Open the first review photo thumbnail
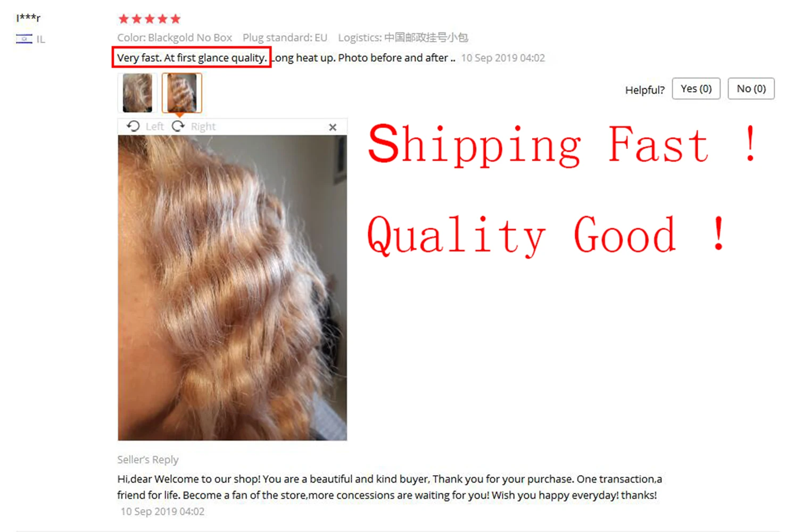795x532 pixels. point(137,93)
